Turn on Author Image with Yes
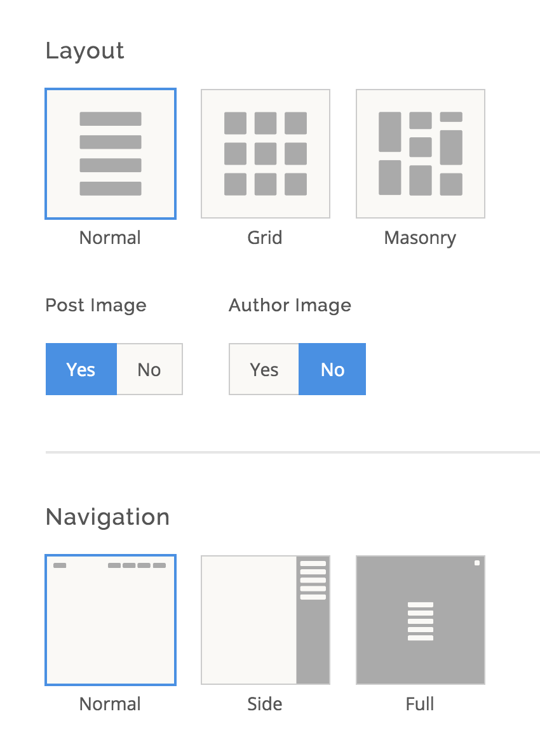 point(264,369)
